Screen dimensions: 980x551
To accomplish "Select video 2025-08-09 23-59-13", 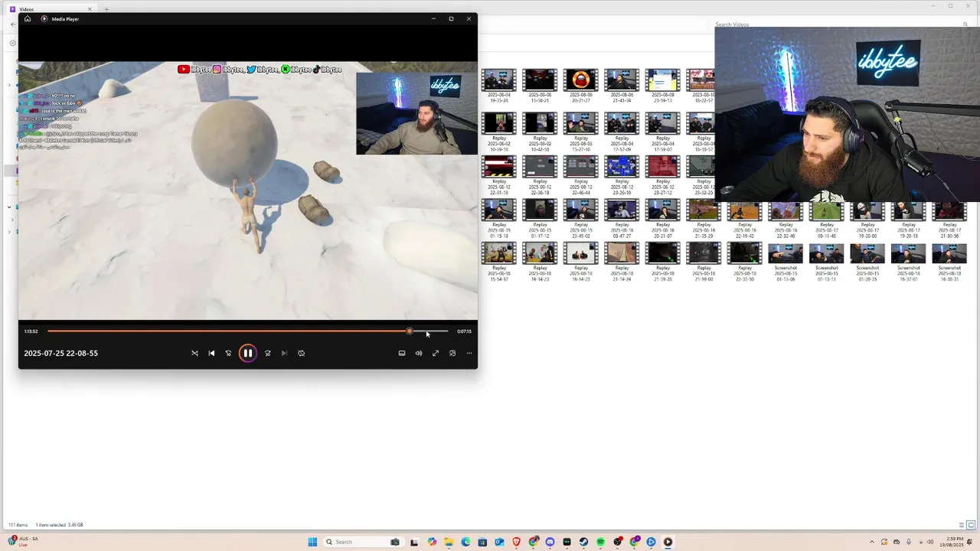I will (x=662, y=86).
